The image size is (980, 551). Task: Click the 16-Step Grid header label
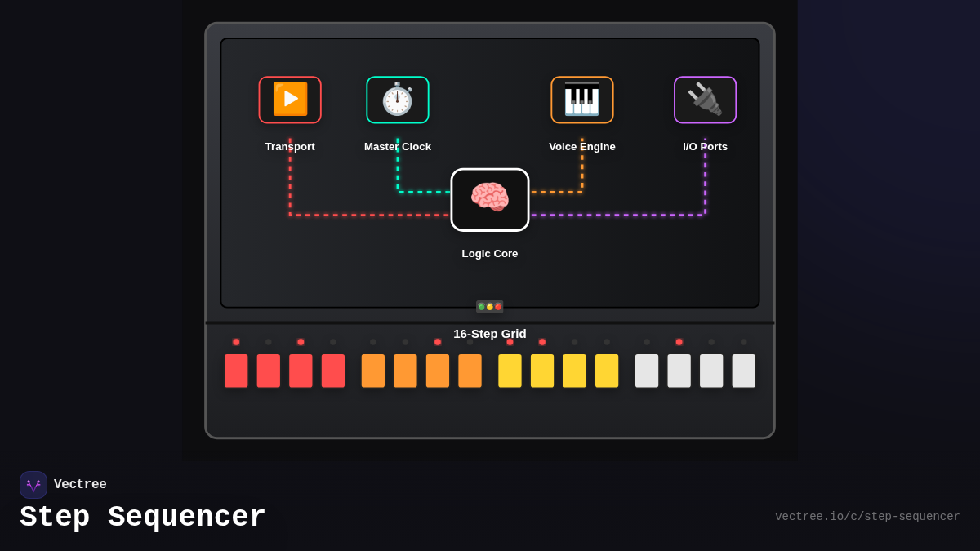coord(490,334)
